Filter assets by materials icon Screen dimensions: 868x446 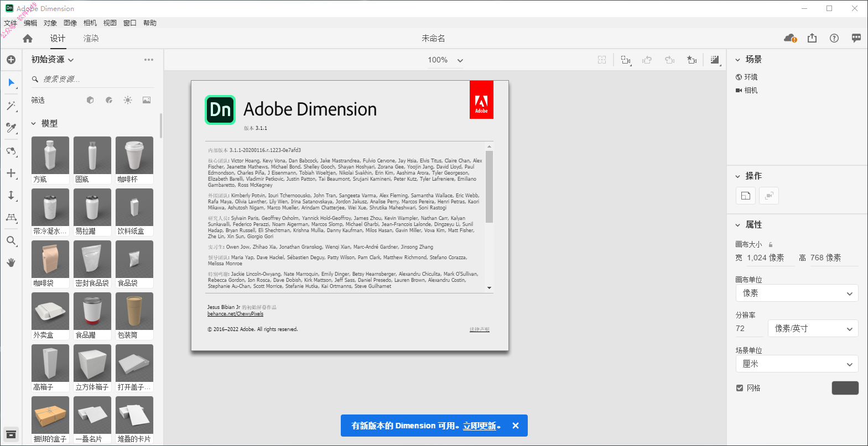pyautogui.click(x=109, y=100)
